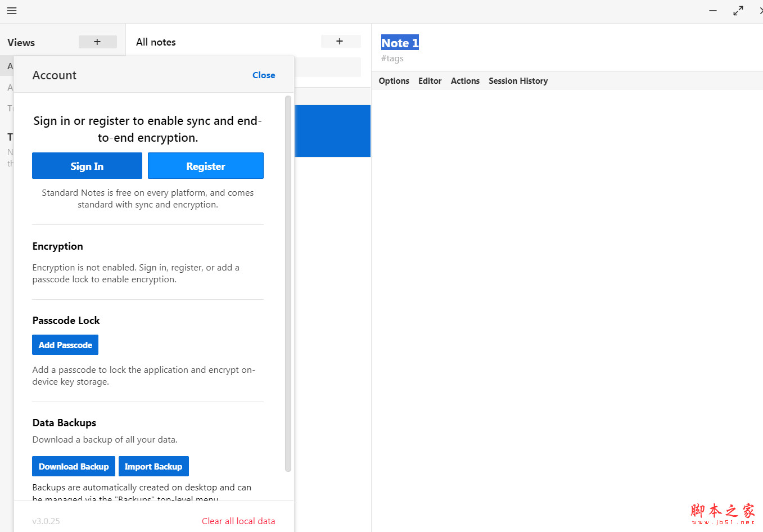Screen dimensions: 763x532
Task: Click the Note 1 title field
Action: [x=400, y=43]
